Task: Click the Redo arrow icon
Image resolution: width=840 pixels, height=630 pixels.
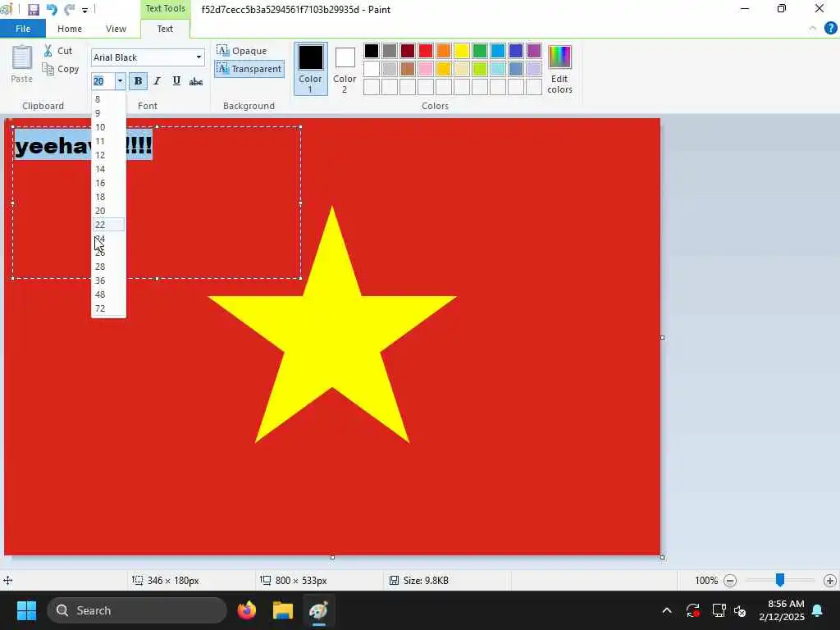Action: [x=70, y=10]
